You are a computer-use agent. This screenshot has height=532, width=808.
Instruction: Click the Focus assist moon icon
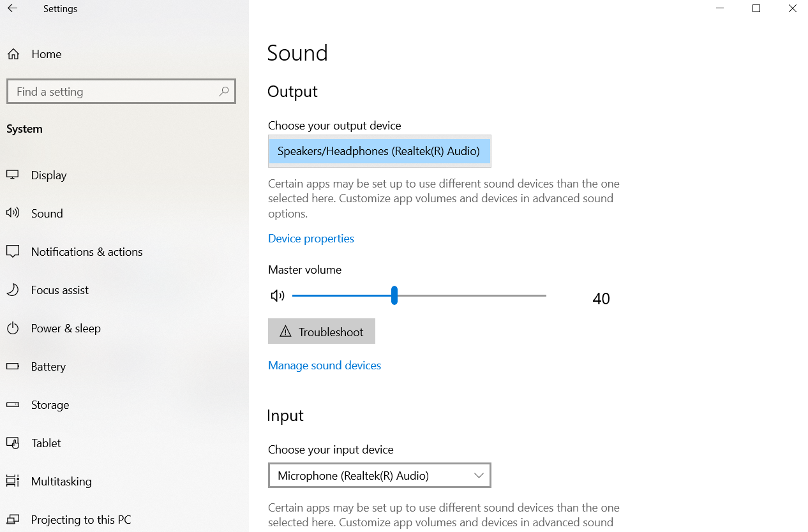tap(13, 290)
